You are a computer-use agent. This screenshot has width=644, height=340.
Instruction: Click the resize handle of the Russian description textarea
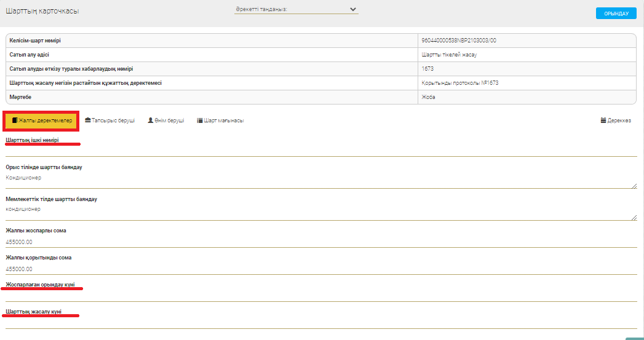coord(634,185)
